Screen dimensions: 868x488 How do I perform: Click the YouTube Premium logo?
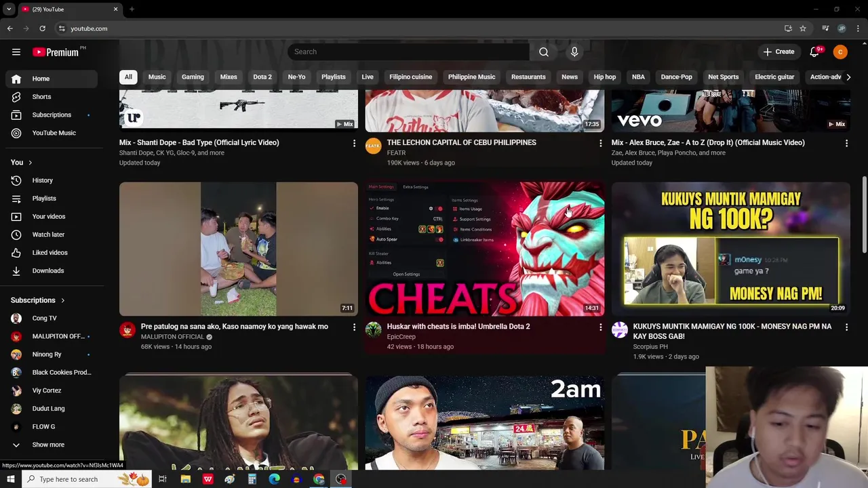[56, 52]
